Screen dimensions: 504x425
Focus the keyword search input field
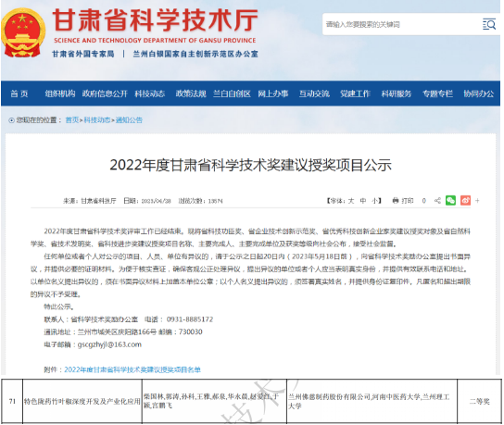tap(402, 24)
